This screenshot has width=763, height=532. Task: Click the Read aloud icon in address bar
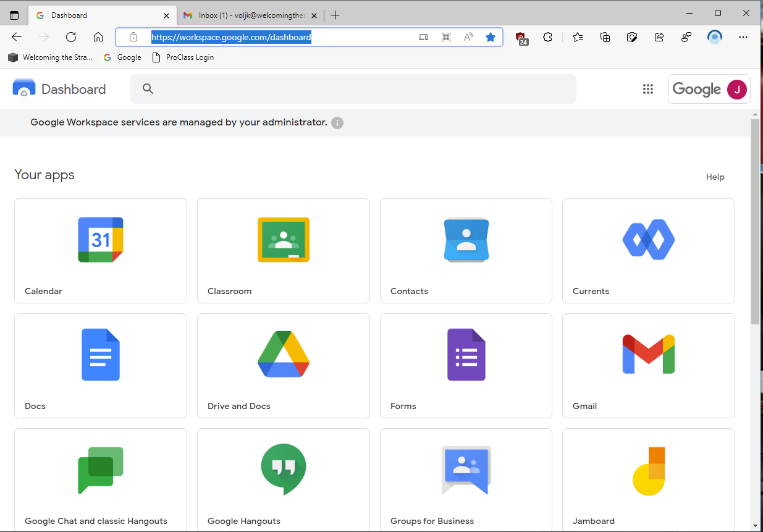pos(468,37)
